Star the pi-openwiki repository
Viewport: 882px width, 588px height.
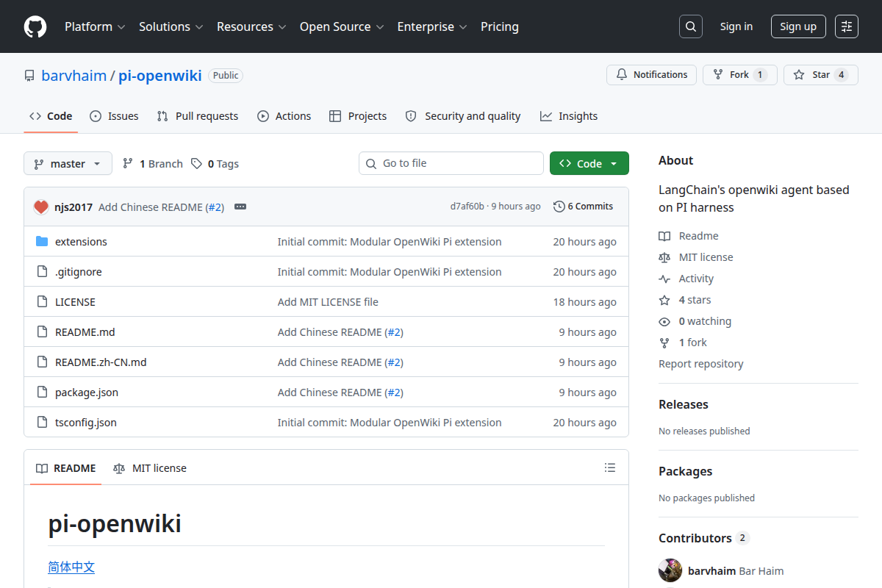point(820,75)
